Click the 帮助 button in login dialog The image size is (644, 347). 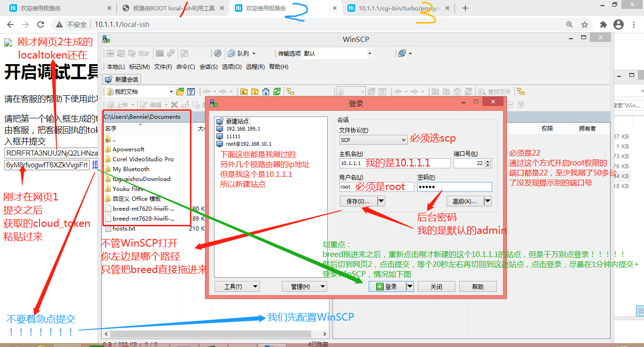coord(478,286)
